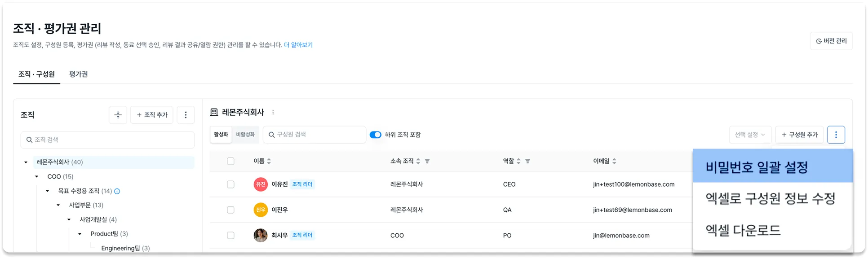This screenshot has width=868, height=258.
Task: Click the 이유진 red avatar
Action: coord(261,184)
